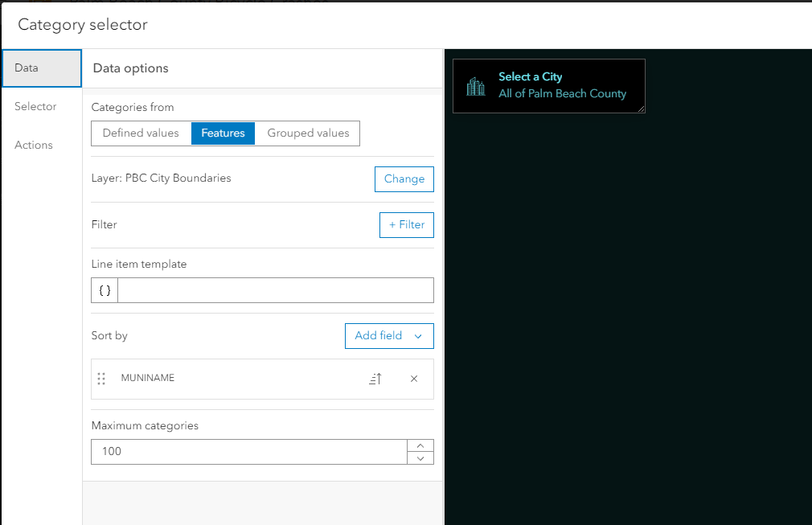Change the PBC City Boundaries layer
The image size is (812, 525).
404,178
